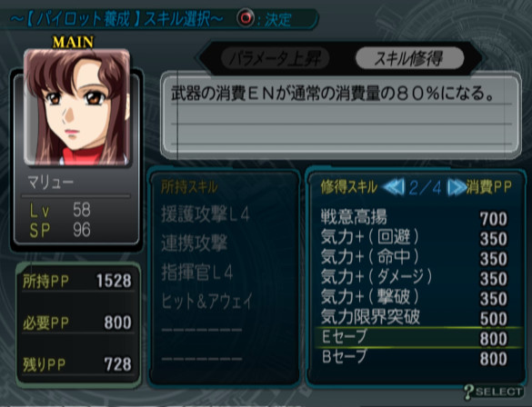Click the 2/4 page indicator
Screen dimensions: 532x407
[x=426, y=187]
